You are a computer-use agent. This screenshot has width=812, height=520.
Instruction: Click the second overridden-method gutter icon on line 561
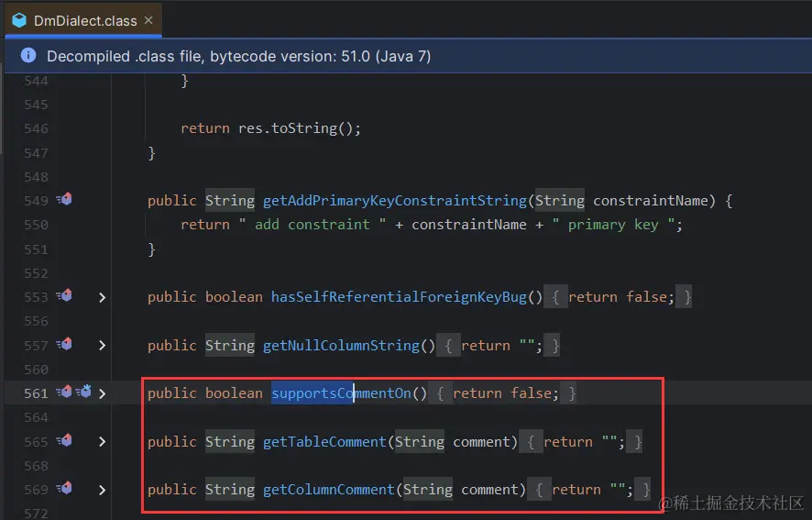(84, 392)
